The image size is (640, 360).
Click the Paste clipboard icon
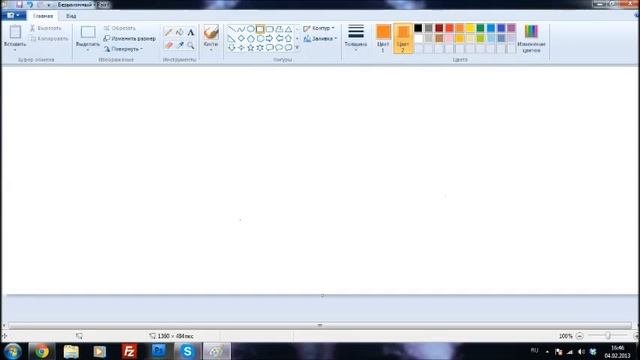tap(15, 32)
